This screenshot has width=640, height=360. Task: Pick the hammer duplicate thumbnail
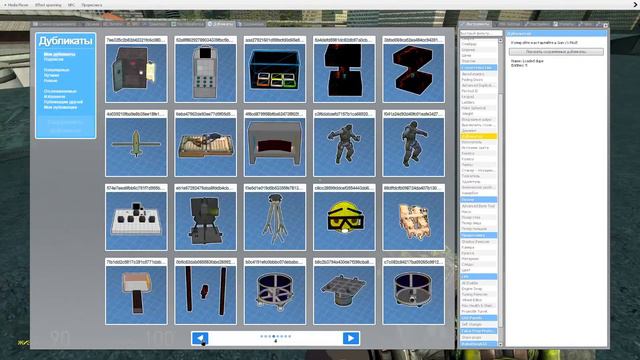[136, 291]
